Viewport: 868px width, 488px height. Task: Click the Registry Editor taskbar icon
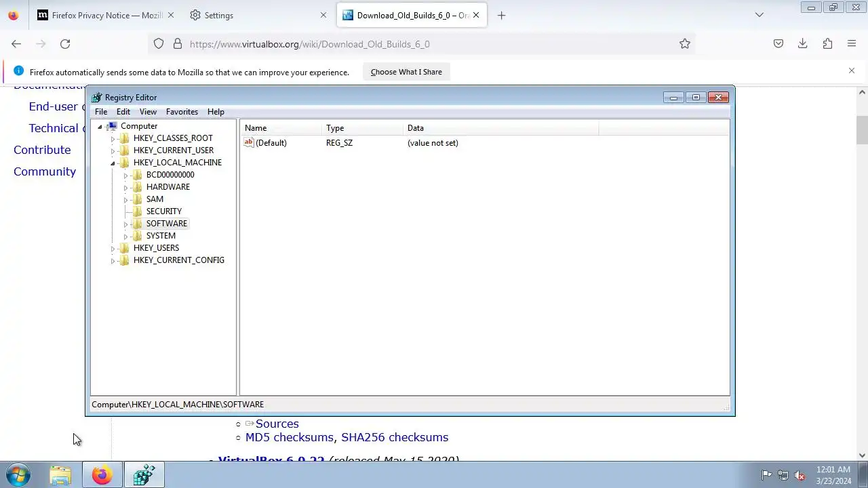tap(144, 475)
